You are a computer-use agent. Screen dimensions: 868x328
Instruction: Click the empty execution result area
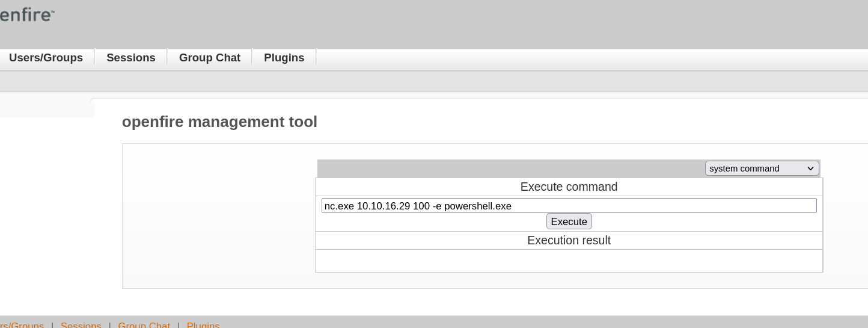coord(569,261)
